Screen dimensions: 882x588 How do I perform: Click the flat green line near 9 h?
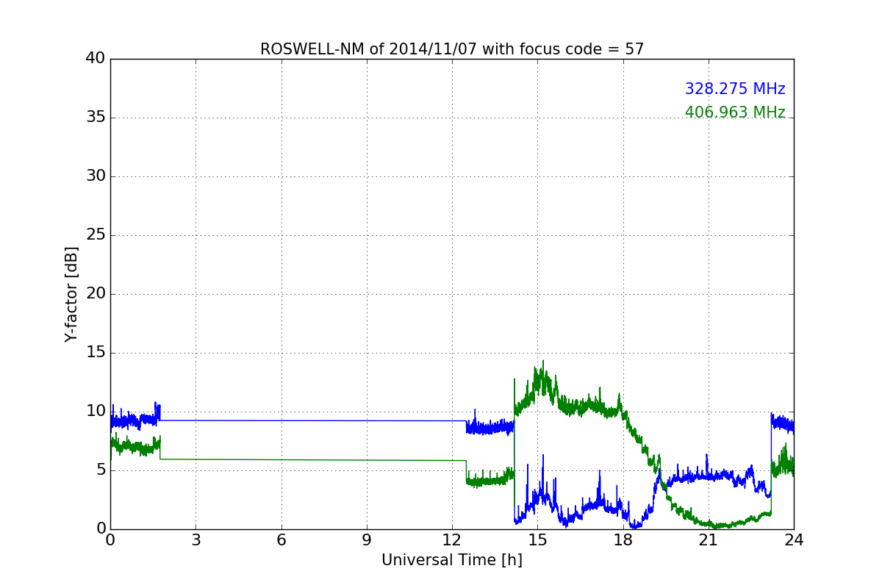367,460
